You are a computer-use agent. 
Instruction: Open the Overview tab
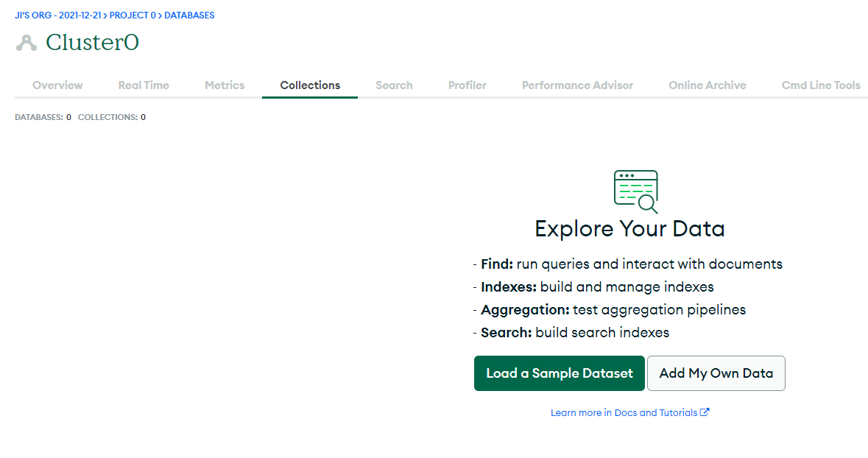click(57, 85)
